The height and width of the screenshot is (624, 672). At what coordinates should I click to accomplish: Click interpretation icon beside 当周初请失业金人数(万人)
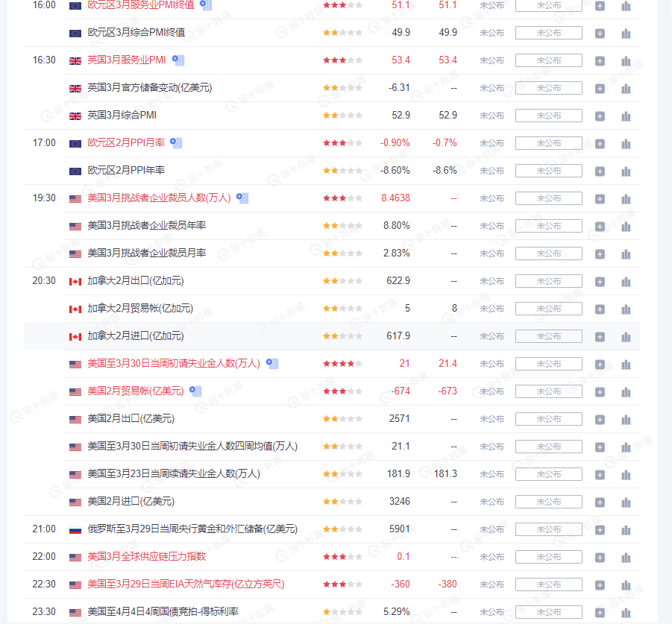[x=272, y=364]
